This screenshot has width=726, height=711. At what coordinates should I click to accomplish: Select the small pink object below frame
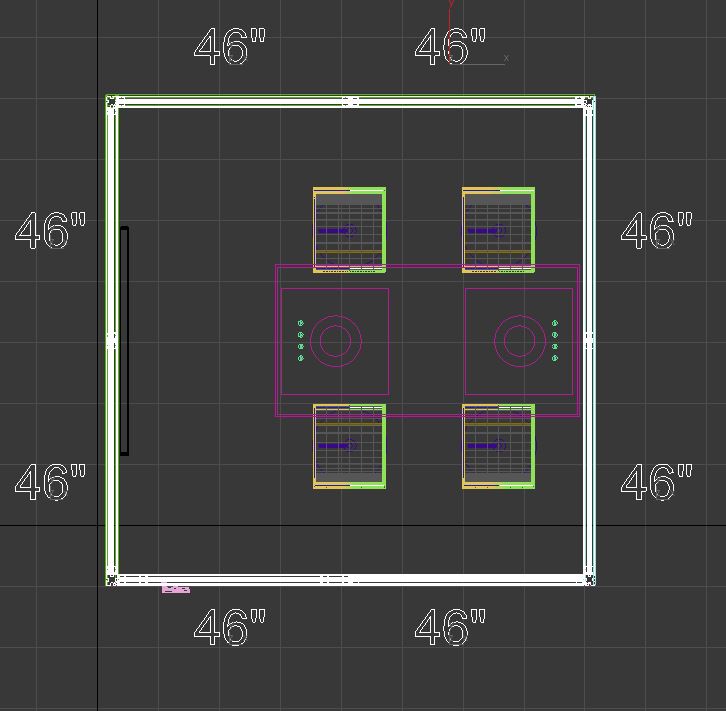click(175, 589)
